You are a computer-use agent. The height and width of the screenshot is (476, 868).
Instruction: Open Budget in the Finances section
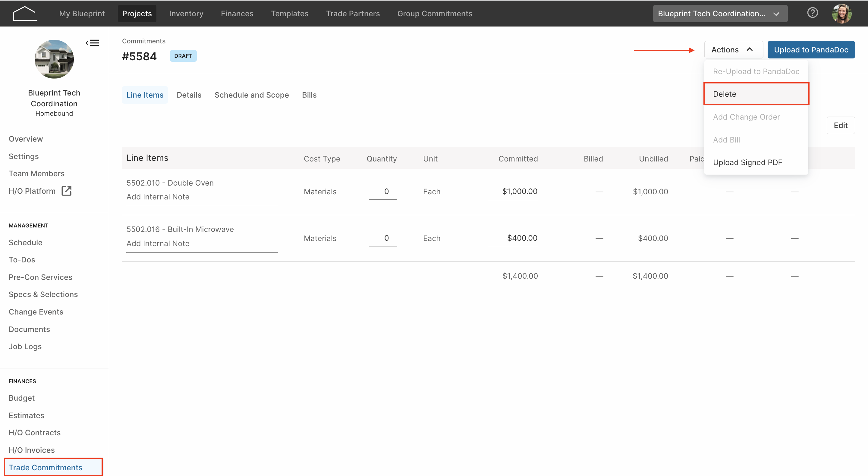22,398
